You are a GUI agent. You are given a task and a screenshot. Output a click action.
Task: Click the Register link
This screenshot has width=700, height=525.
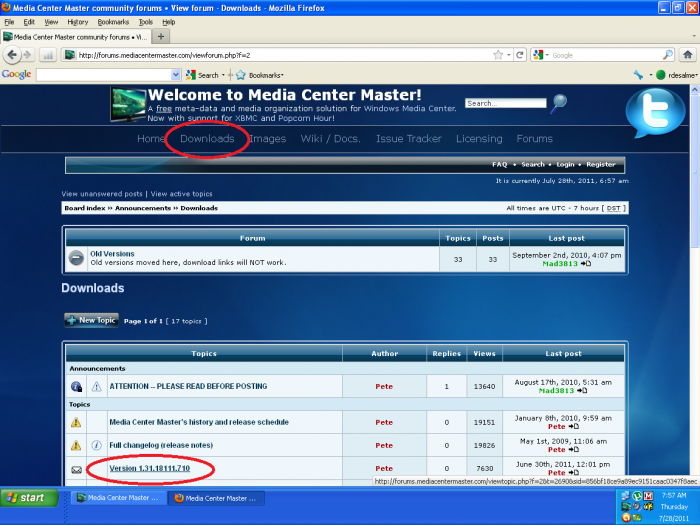point(600,164)
